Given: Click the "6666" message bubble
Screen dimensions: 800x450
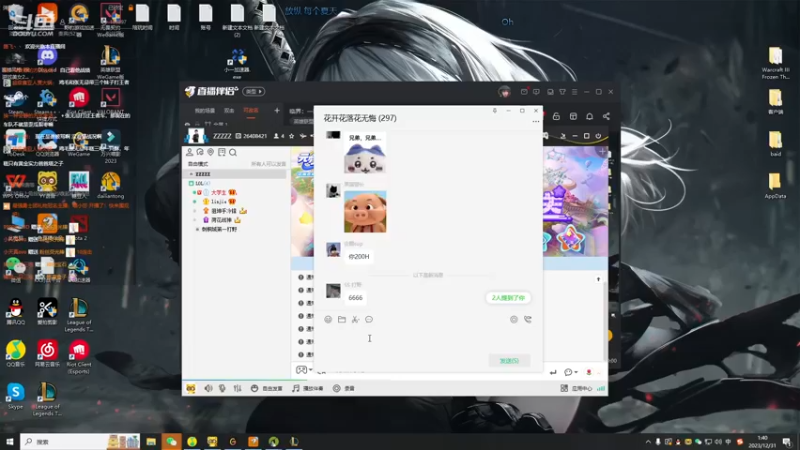Looking at the screenshot, I should [356, 297].
